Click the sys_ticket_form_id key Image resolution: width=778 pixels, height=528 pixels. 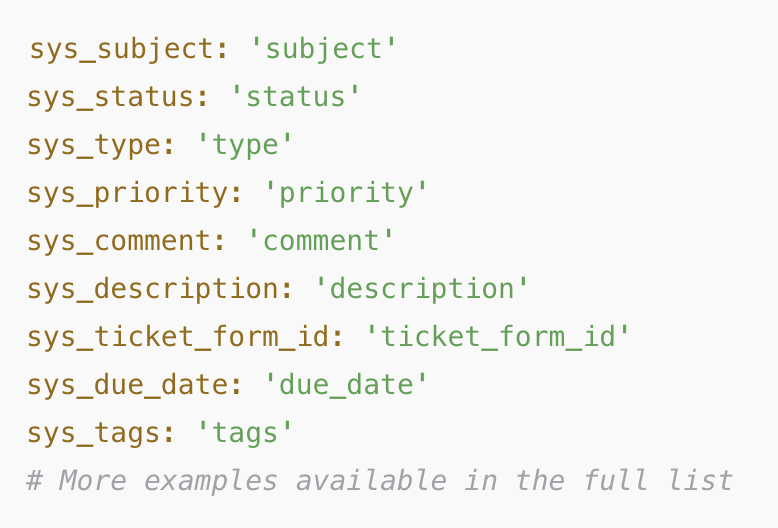tap(178, 337)
